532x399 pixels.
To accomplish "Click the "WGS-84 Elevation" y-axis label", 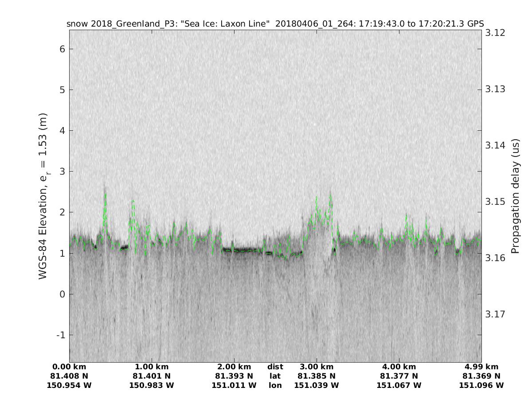I will pos(43,196).
